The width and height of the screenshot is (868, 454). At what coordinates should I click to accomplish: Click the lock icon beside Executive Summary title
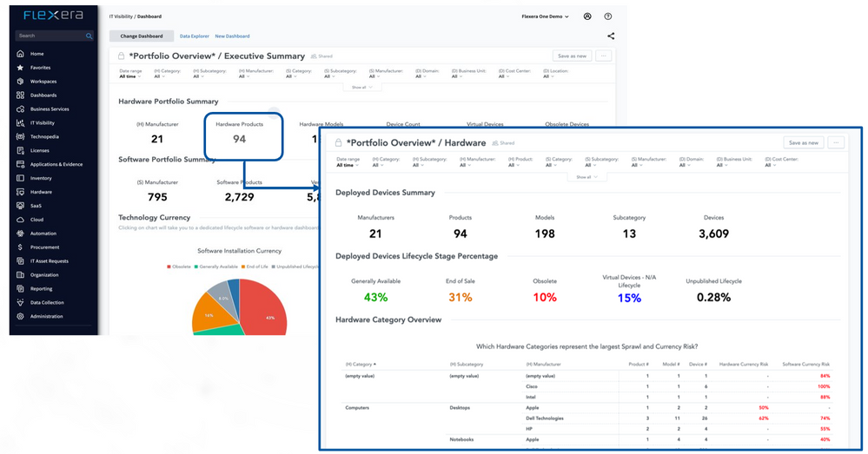[x=124, y=56]
